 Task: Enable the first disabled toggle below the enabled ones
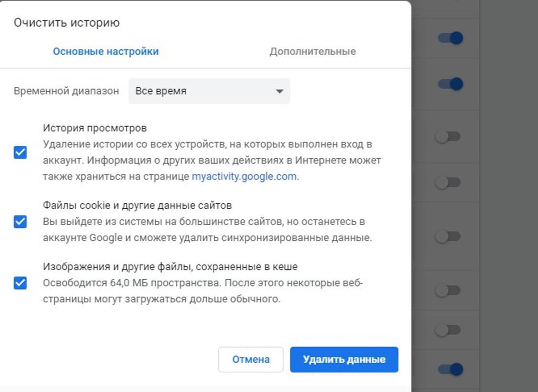[448, 136]
